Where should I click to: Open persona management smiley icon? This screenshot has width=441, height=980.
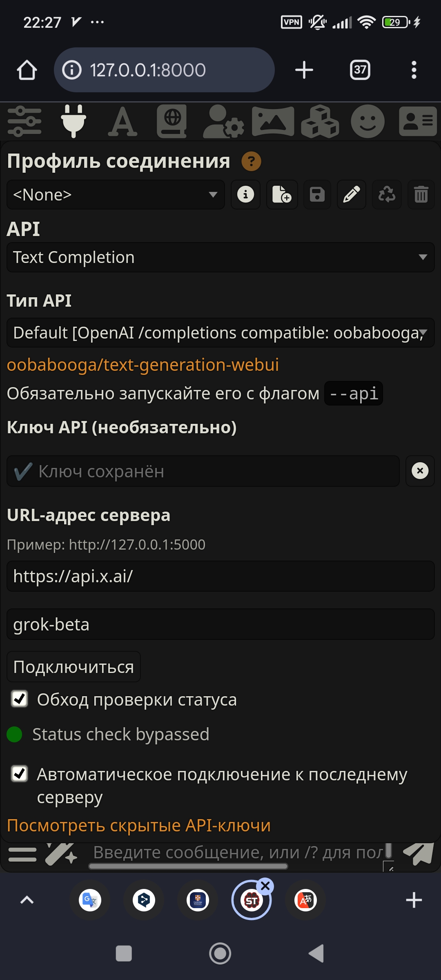click(x=367, y=121)
